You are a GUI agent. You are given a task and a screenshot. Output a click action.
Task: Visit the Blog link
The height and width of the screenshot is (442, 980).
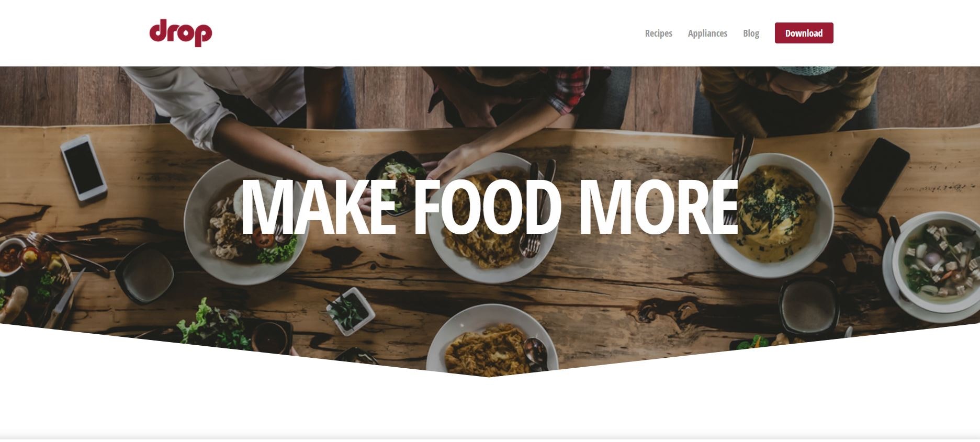tap(751, 33)
